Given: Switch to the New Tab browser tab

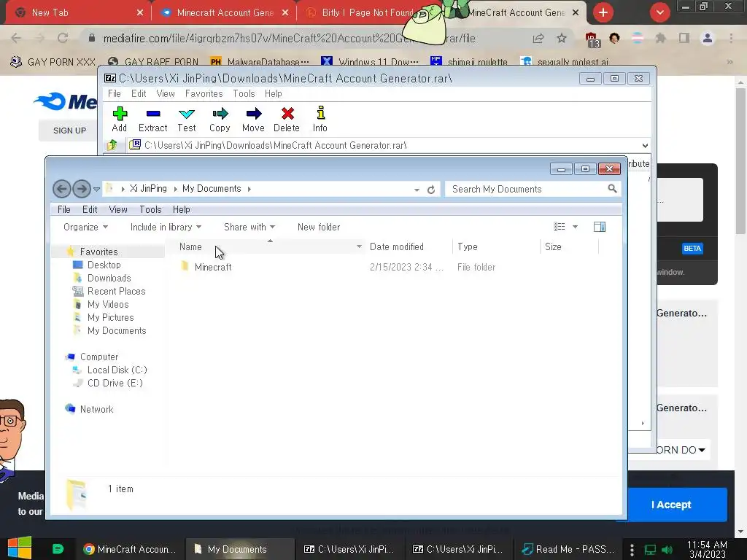Looking at the screenshot, I should (x=79, y=13).
